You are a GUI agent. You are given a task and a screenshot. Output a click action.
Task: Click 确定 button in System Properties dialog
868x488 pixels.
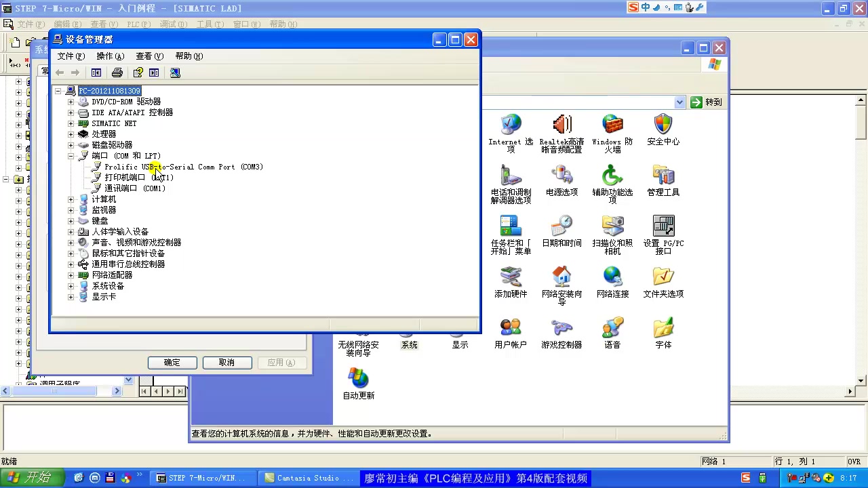click(172, 363)
